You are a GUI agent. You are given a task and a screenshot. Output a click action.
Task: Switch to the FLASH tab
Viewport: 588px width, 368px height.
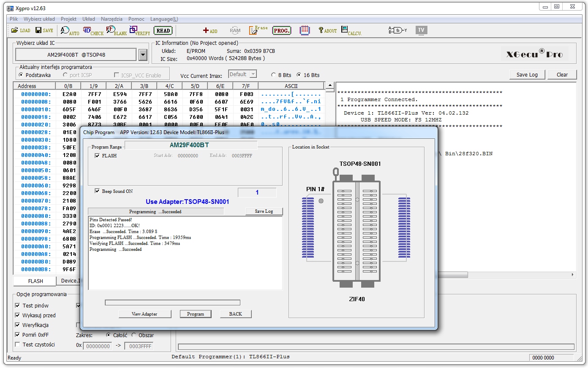pyautogui.click(x=35, y=281)
